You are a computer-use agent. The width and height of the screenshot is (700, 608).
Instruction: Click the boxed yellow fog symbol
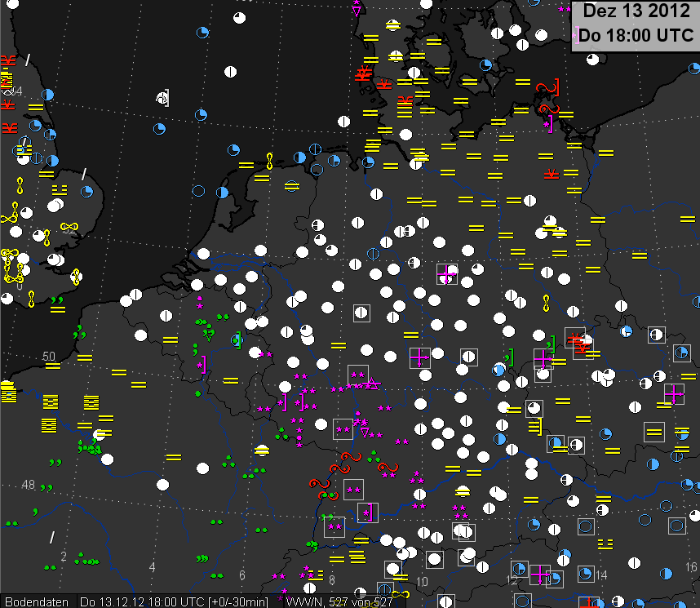click(x=654, y=432)
